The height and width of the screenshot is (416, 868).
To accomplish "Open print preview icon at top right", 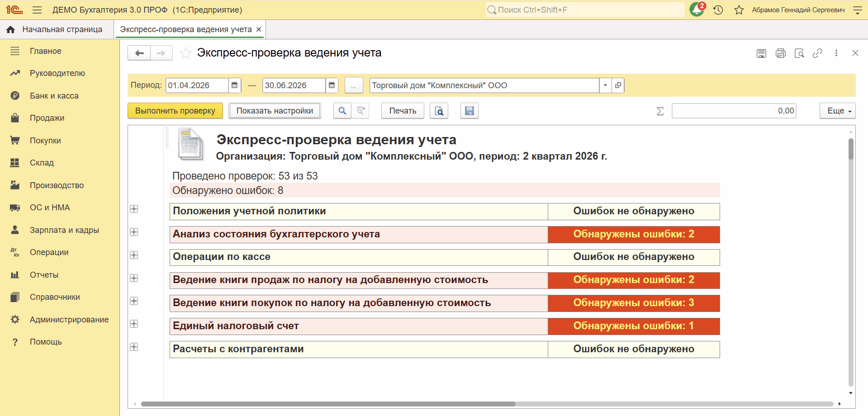I will (799, 53).
